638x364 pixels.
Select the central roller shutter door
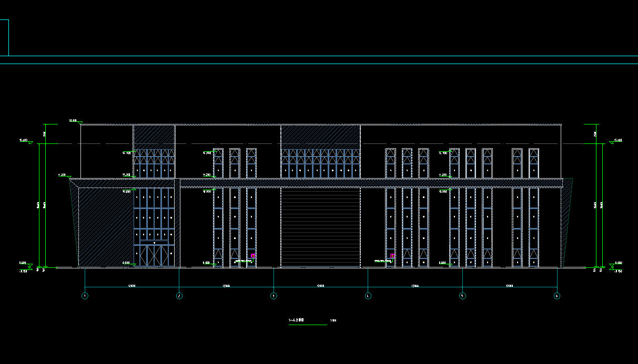pos(320,228)
